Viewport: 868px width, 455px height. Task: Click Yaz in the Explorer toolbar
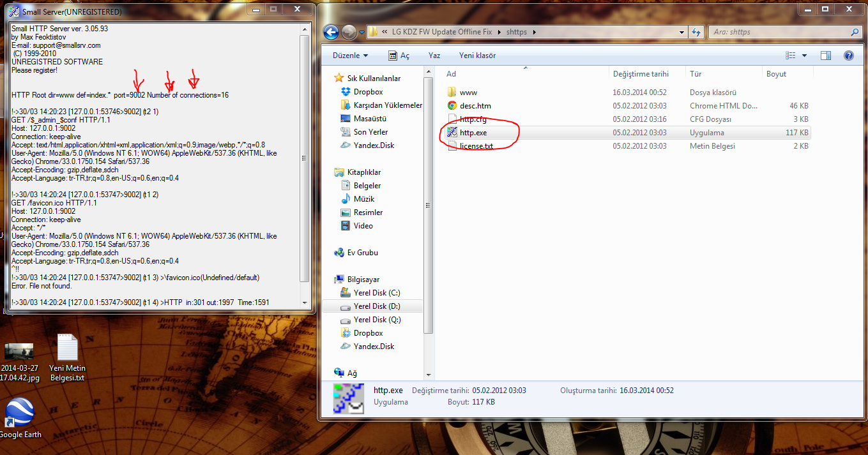pyautogui.click(x=434, y=56)
